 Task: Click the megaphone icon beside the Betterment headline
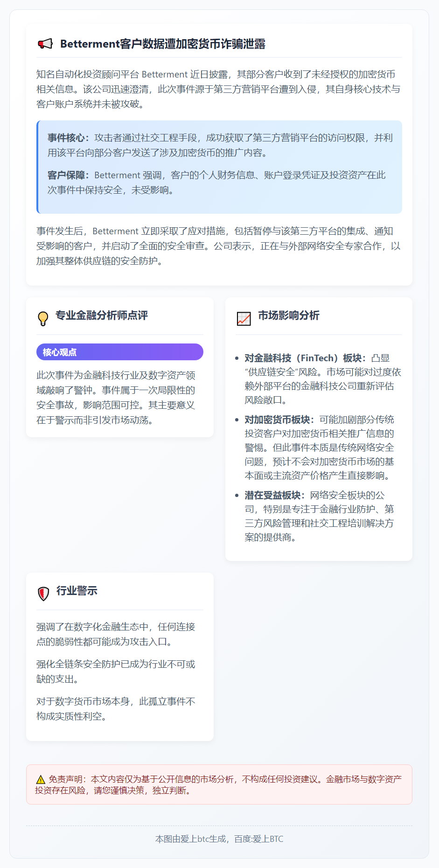pyautogui.click(x=45, y=44)
